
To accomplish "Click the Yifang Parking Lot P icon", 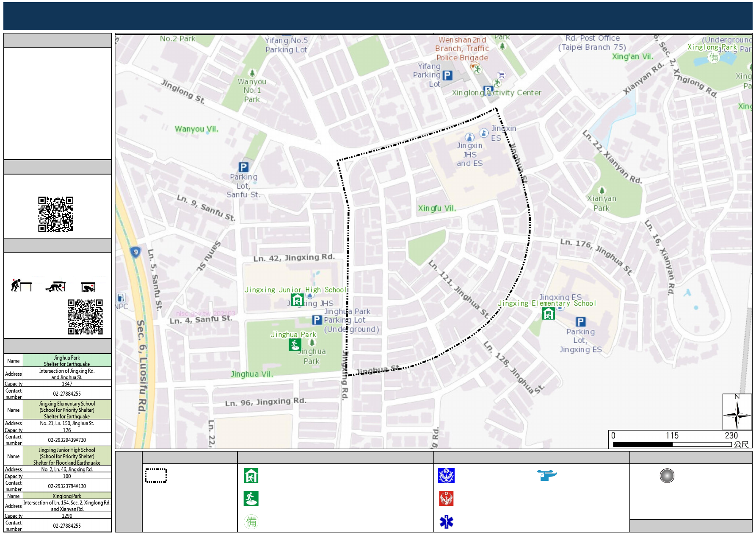I will tap(447, 75).
